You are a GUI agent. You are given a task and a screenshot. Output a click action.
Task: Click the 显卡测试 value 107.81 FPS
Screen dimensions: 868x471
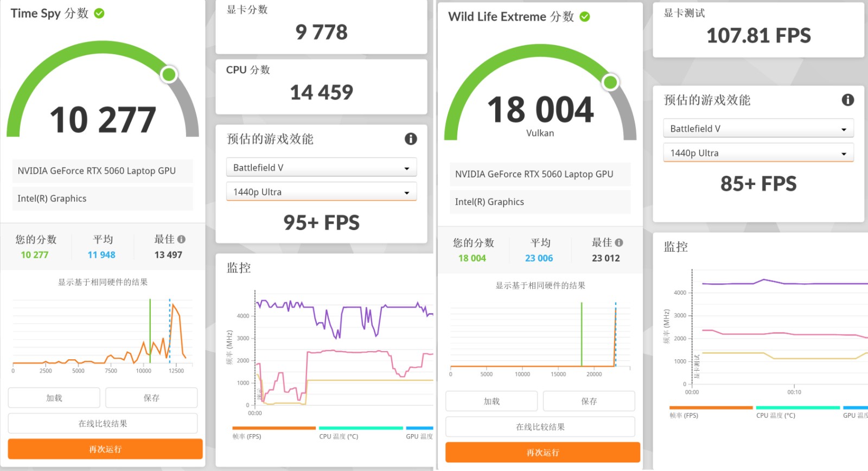[x=758, y=36]
